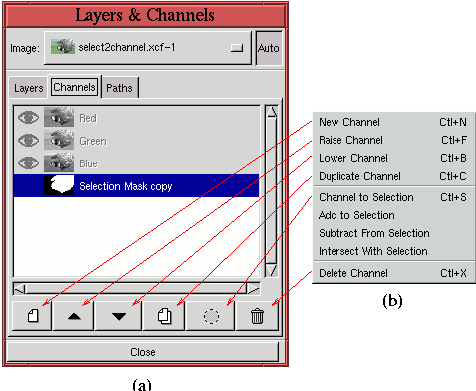Select Channel to Selection menu entry

[x=393, y=197]
